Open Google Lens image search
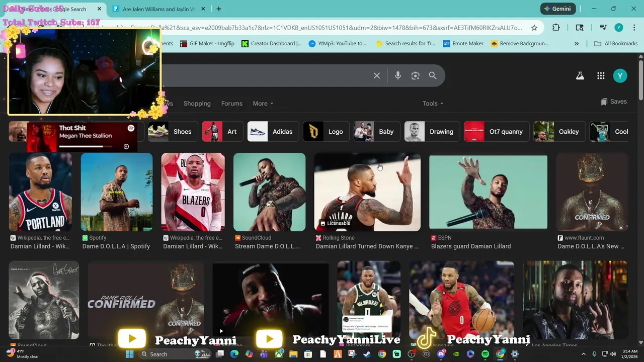The image size is (644, 362). (415, 75)
